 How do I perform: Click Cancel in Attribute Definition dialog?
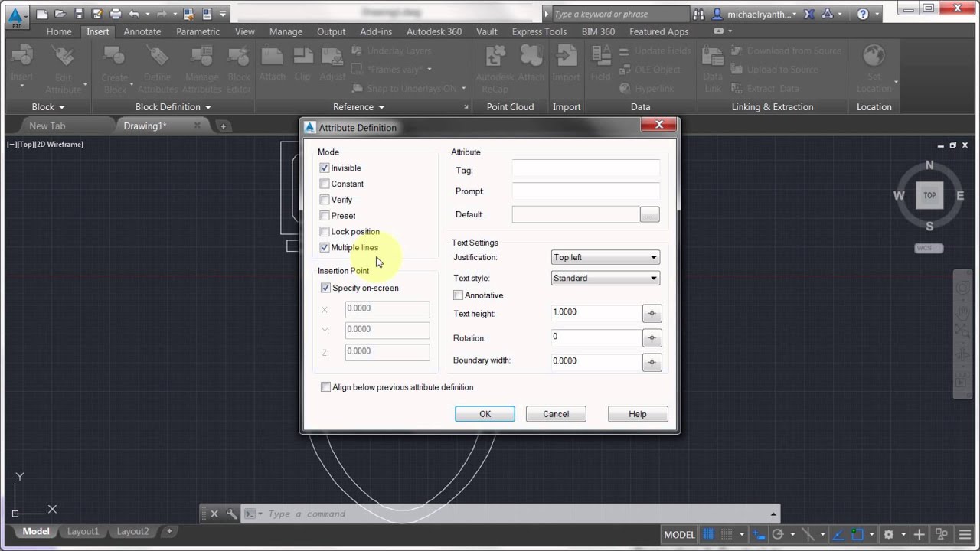point(556,414)
